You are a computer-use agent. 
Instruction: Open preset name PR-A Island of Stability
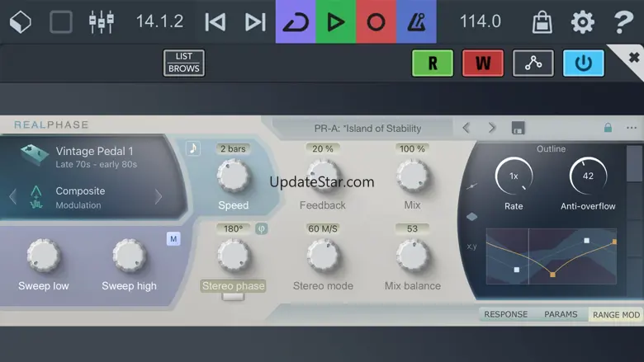pyautogui.click(x=367, y=129)
